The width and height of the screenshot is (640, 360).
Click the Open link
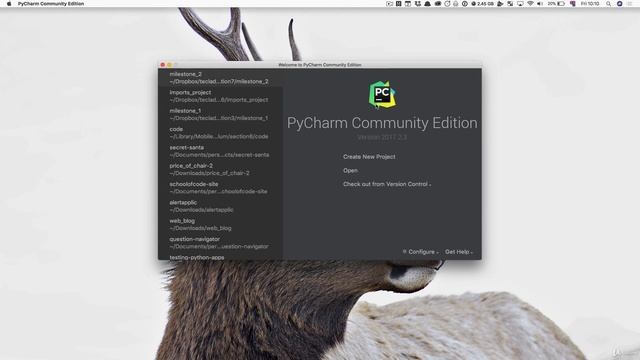(x=350, y=171)
